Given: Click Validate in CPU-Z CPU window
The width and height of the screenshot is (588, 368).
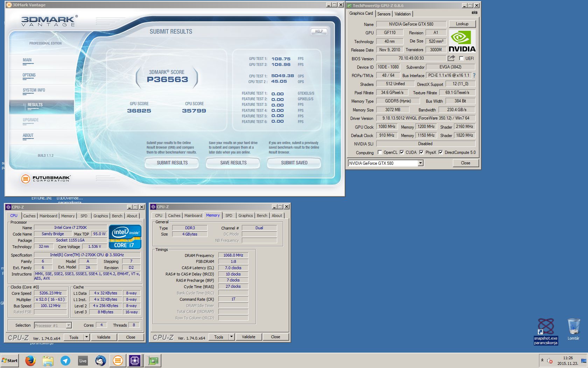Looking at the screenshot, I should pos(104,337).
